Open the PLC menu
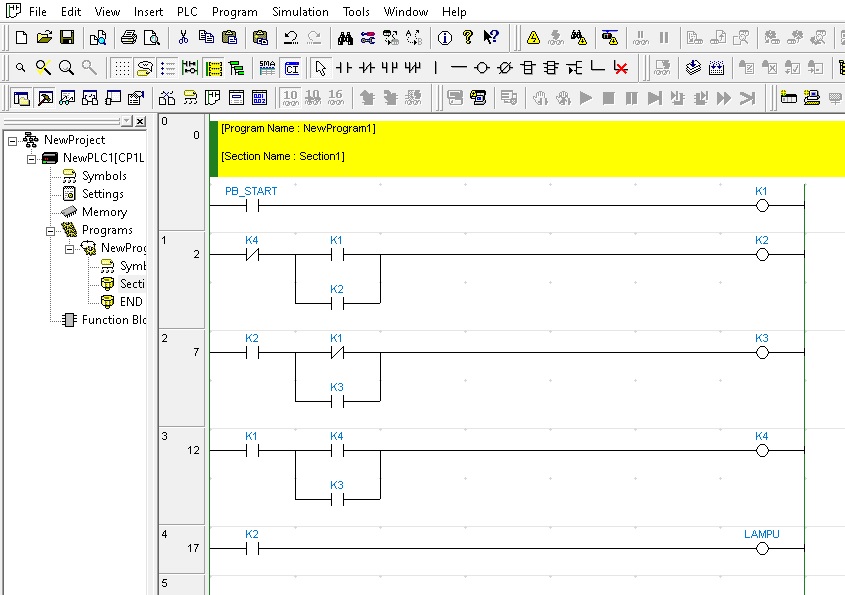Viewport: 845px width, 595px height. [187, 11]
